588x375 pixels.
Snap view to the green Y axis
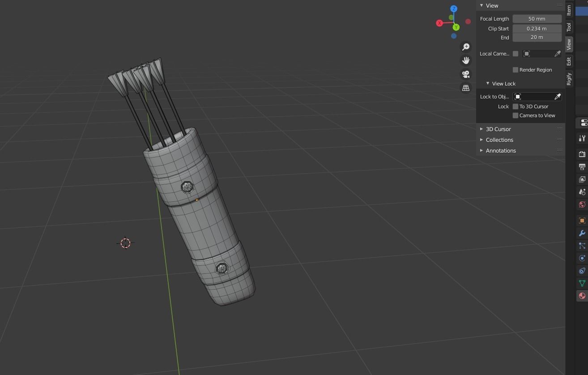pos(456,27)
